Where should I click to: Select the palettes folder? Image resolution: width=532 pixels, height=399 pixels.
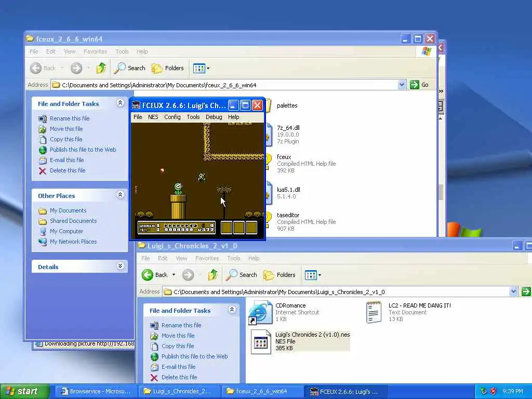point(287,105)
